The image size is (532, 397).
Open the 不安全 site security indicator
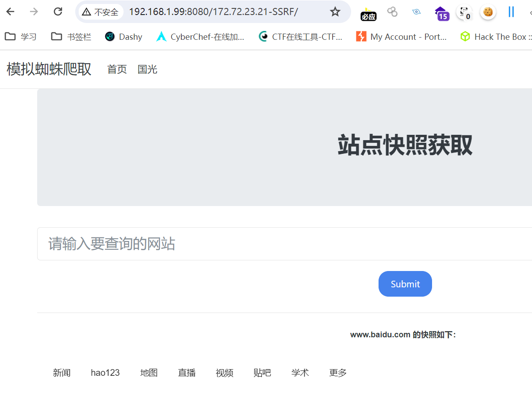tap(101, 12)
